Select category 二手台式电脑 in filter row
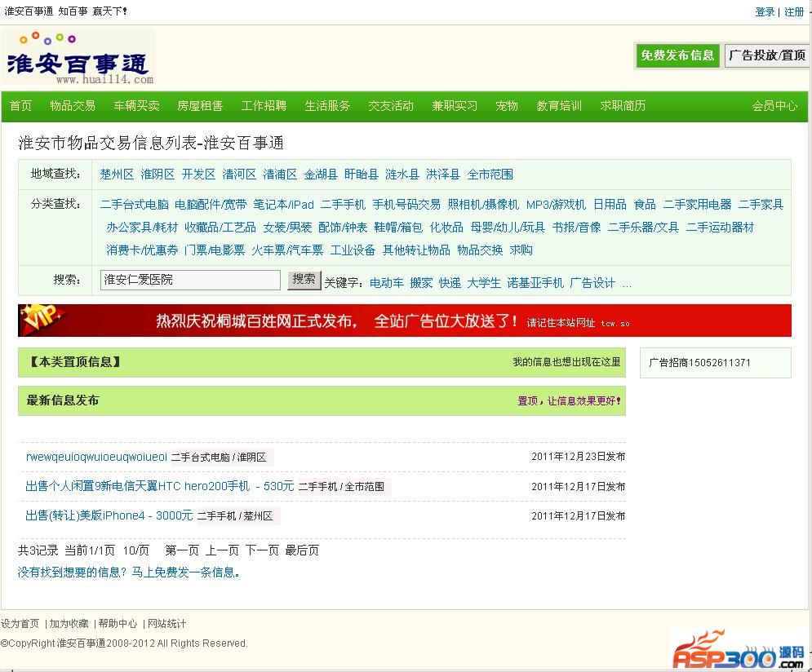The height and width of the screenshot is (672, 812). pos(134,205)
